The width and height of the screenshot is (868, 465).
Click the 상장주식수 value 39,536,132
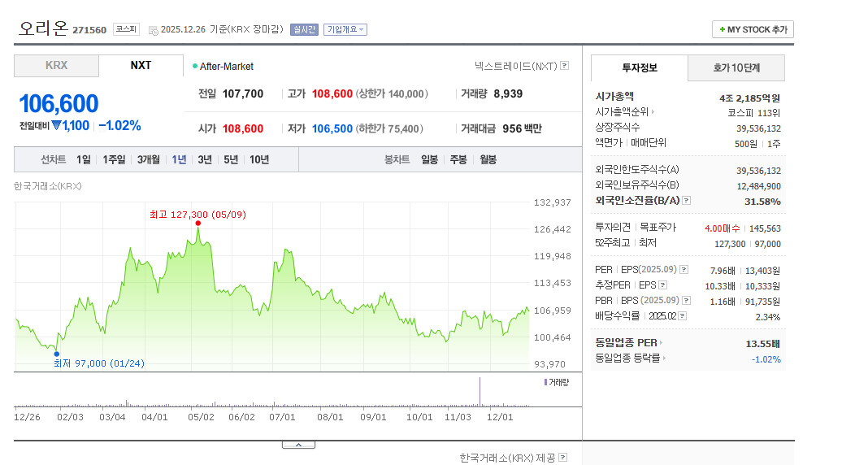[758, 128]
